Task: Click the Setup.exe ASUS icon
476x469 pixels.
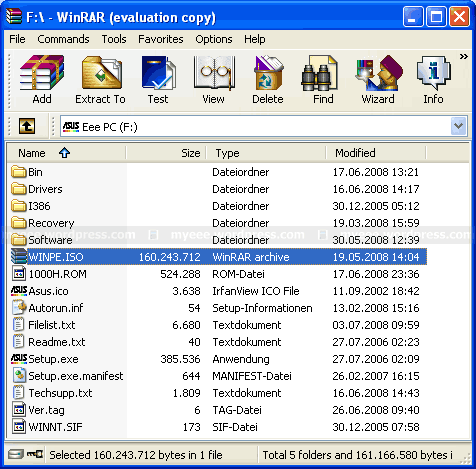Action: click(x=19, y=359)
